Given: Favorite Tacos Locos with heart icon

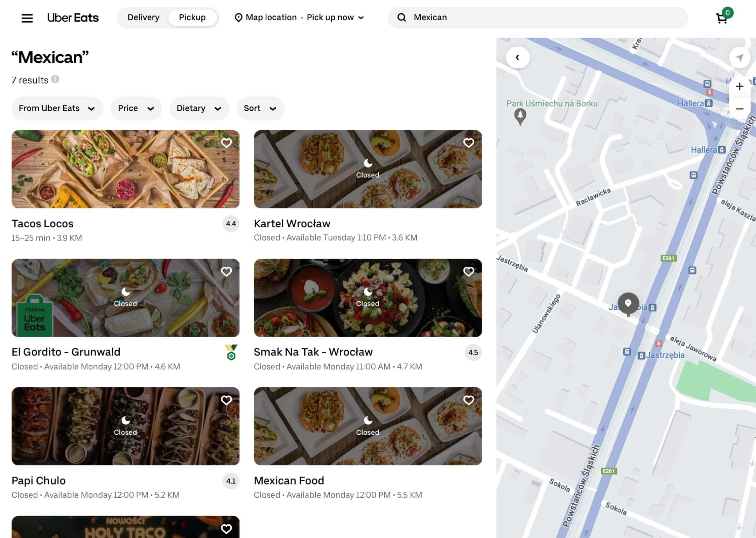Looking at the screenshot, I should [226, 143].
